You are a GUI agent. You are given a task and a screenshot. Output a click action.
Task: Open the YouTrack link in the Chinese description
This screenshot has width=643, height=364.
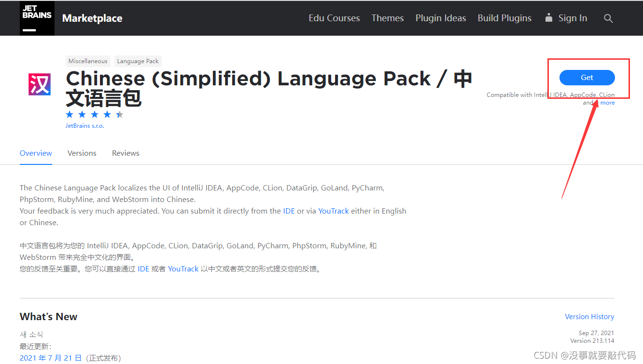pyautogui.click(x=183, y=269)
